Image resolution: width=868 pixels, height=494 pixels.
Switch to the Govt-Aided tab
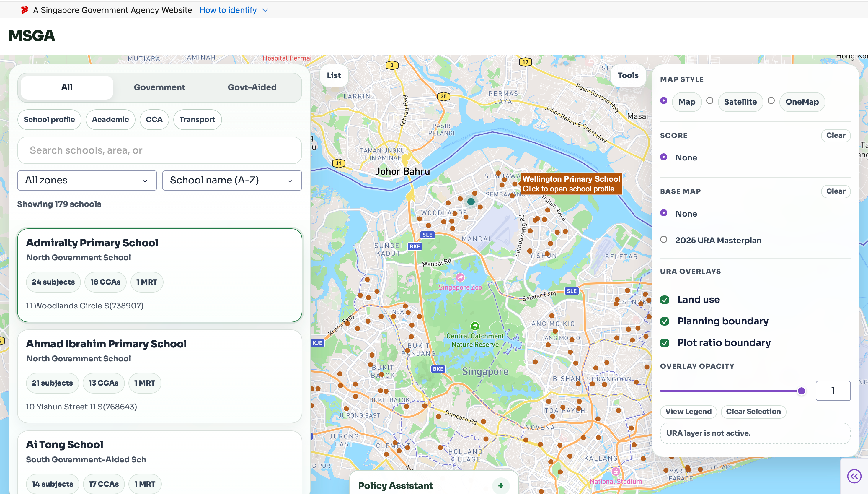(x=252, y=87)
